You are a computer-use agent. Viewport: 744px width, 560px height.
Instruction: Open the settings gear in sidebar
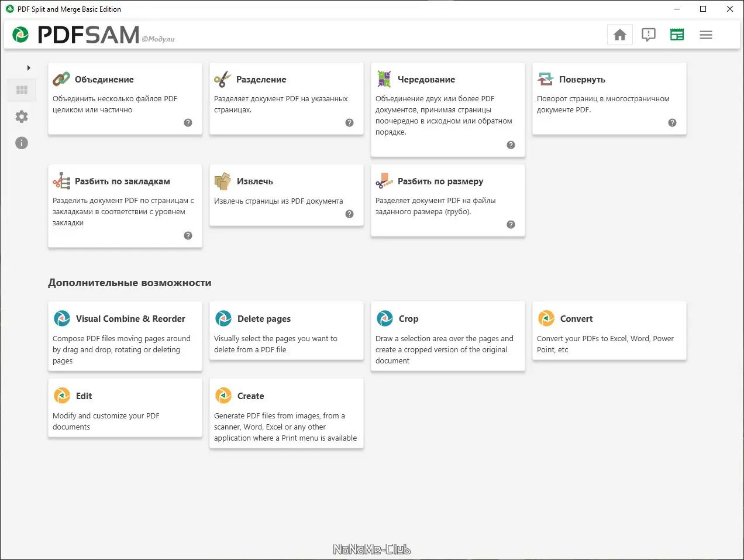(x=22, y=116)
